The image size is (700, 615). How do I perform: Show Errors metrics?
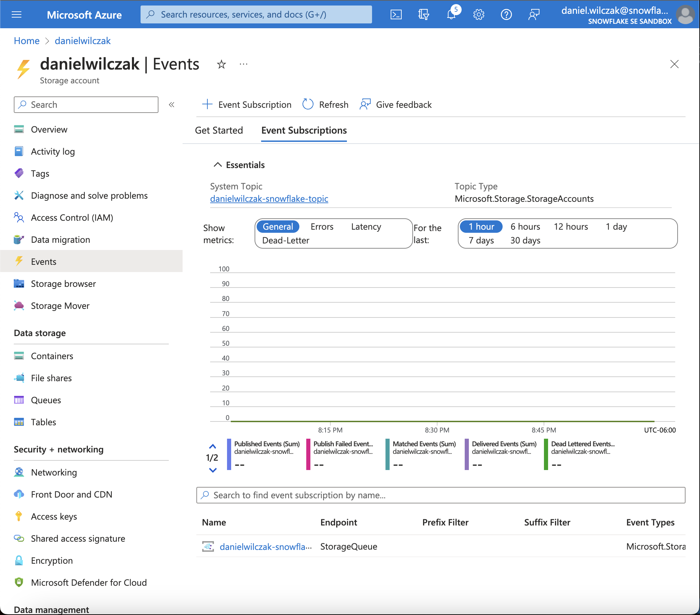pos(322,227)
